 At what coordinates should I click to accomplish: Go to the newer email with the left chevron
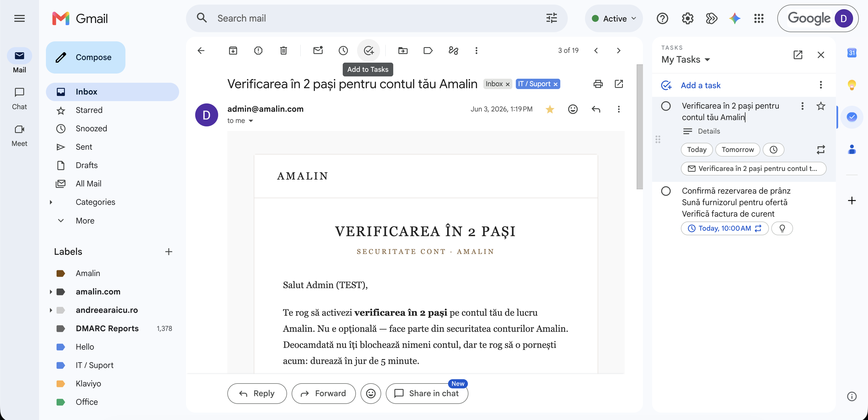coord(596,51)
